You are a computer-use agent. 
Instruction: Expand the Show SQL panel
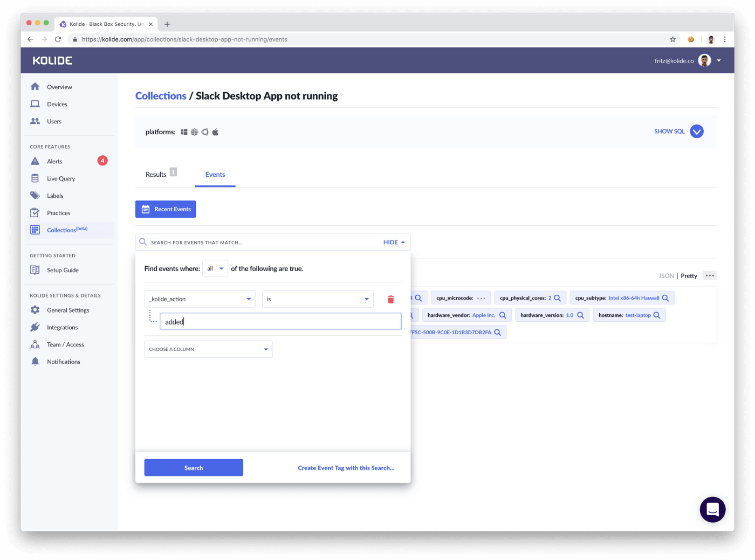[696, 131]
